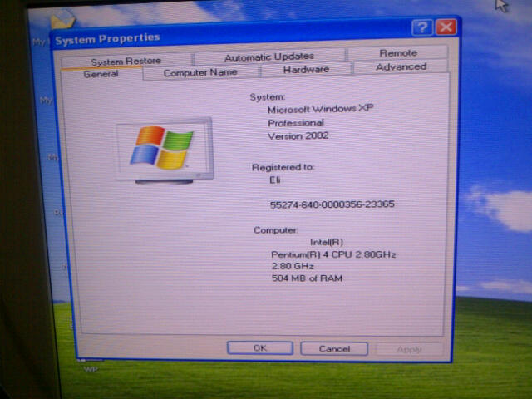
Task: Click the '504 MB of RAM' text
Action: [x=307, y=278]
